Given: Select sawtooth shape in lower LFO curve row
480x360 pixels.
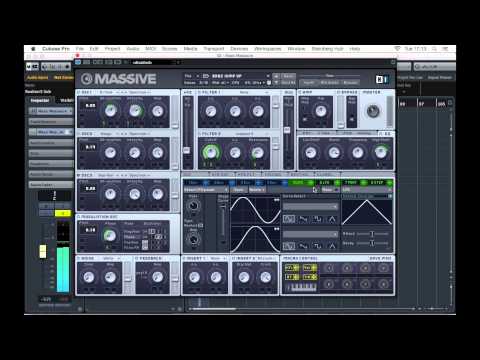Looking at the screenshot, I should 303,246.
